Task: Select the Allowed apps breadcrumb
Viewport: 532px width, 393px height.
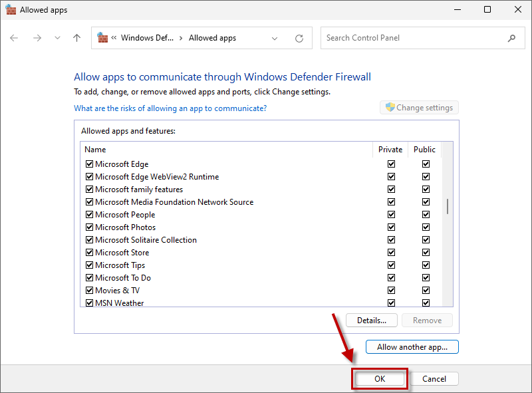Action: click(212, 38)
